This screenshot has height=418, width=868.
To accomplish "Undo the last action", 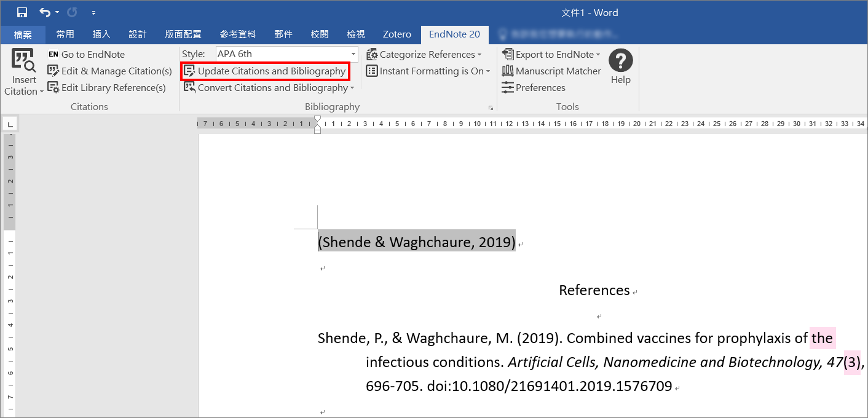I will (44, 12).
